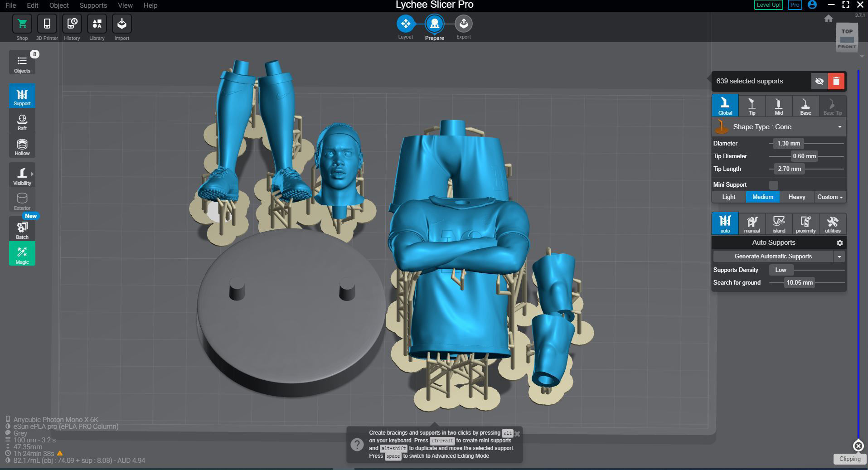Select the Exterior tool
868x470 pixels.
pyautogui.click(x=22, y=200)
